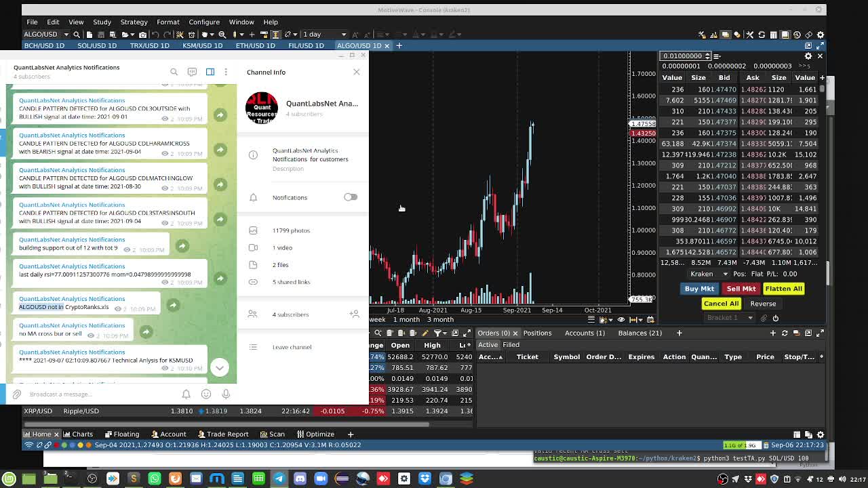Add new chart tab with plus button
The height and width of the screenshot is (488, 868).
tap(399, 45)
